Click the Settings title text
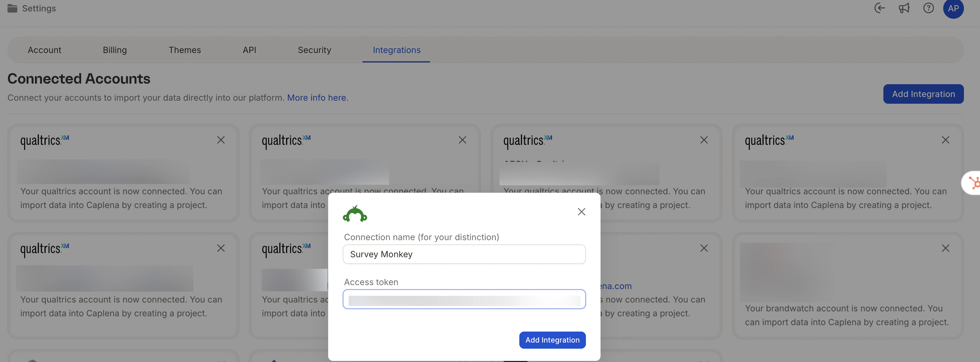This screenshot has height=362, width=980. (39, 8)
